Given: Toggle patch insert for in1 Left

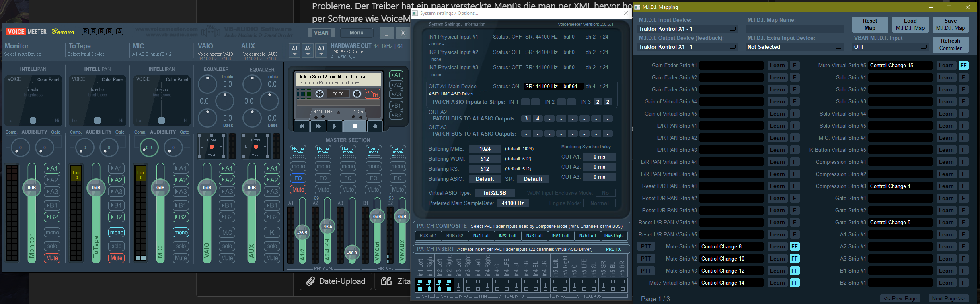Looking at the screenshot, I should click(x=420, y=285).
